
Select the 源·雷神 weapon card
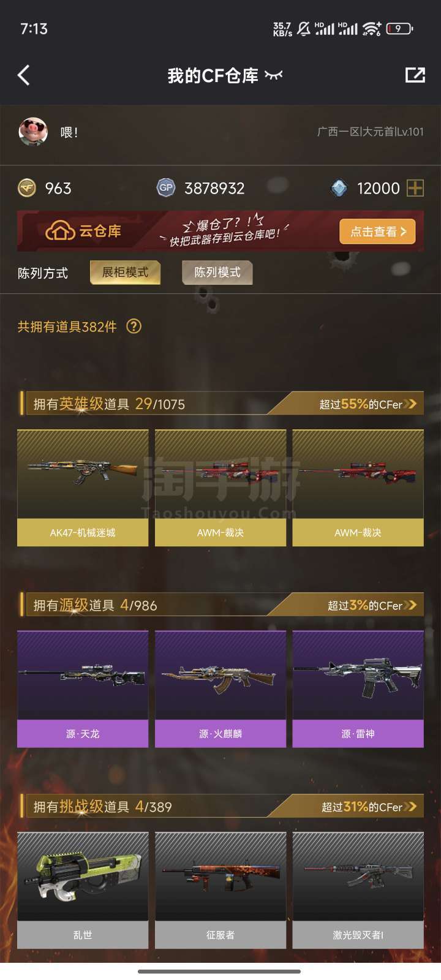click(x=358, y=689)
